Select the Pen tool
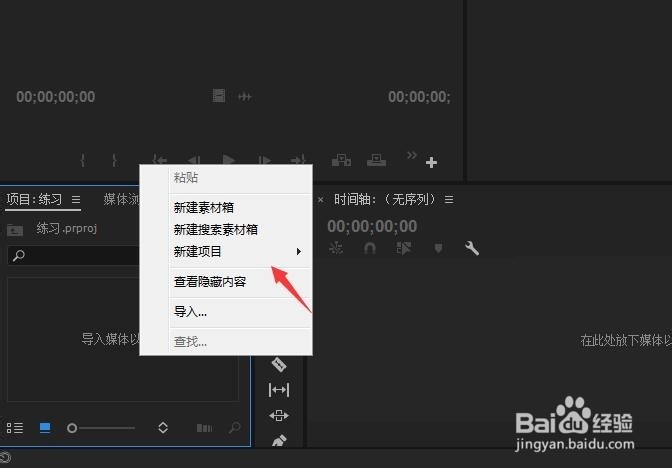This screenshot has width=672, height=468. point(279,440)
